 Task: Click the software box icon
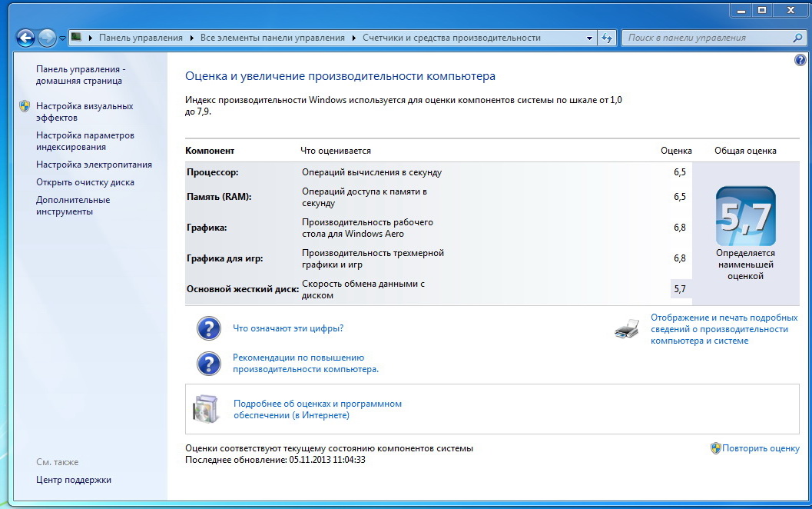pos(206,409)
